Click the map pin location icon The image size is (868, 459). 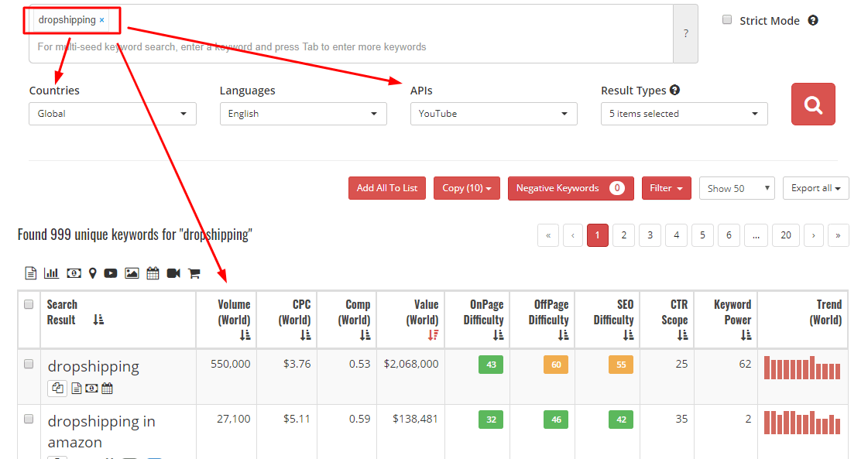93,273
